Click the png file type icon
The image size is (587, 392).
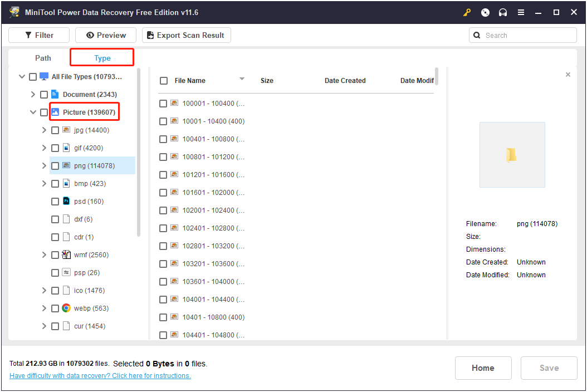(x=66, y=165)
